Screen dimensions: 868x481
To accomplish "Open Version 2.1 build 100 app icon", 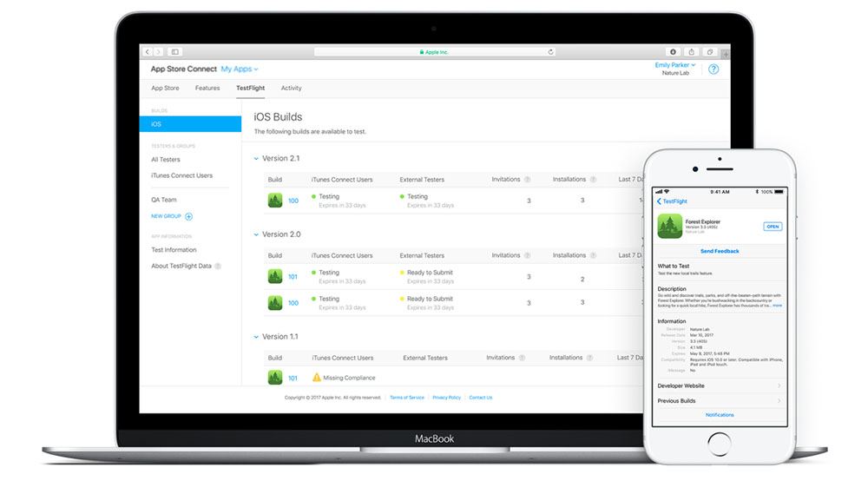I will [x=275, y=201].
